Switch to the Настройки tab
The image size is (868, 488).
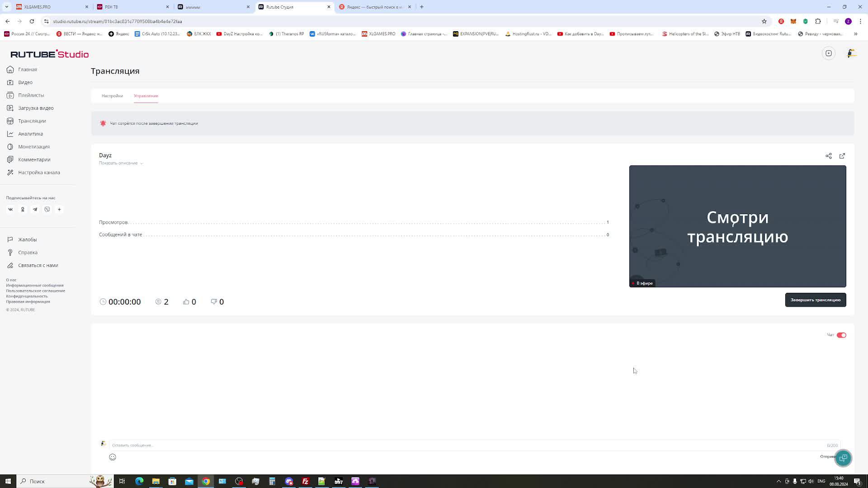(112, 96)
